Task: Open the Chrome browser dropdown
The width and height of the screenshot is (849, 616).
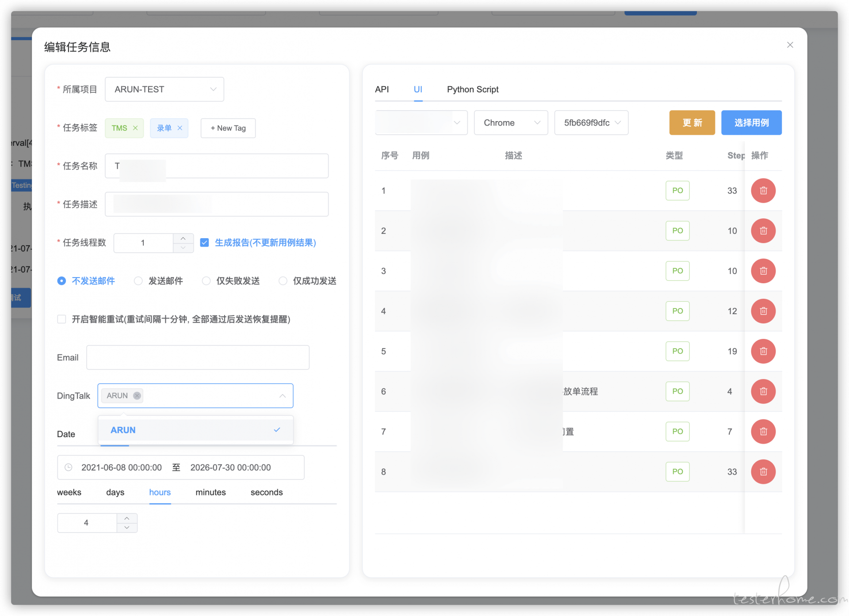Action: (x=511, y=123)
